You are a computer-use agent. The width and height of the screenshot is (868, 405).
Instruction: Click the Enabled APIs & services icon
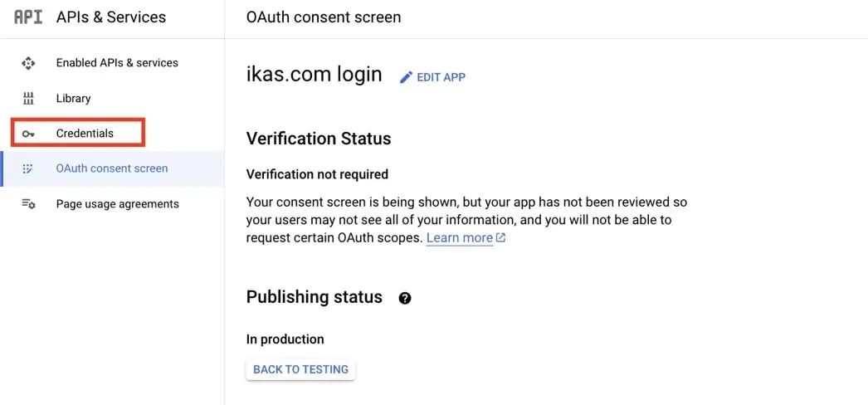pos(27,63)
